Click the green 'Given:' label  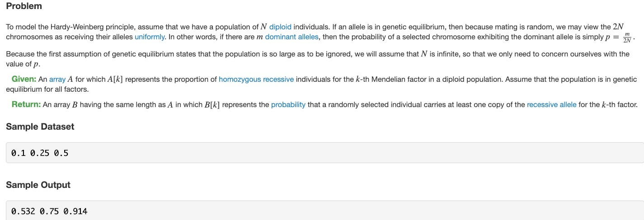tap(24, 79)
